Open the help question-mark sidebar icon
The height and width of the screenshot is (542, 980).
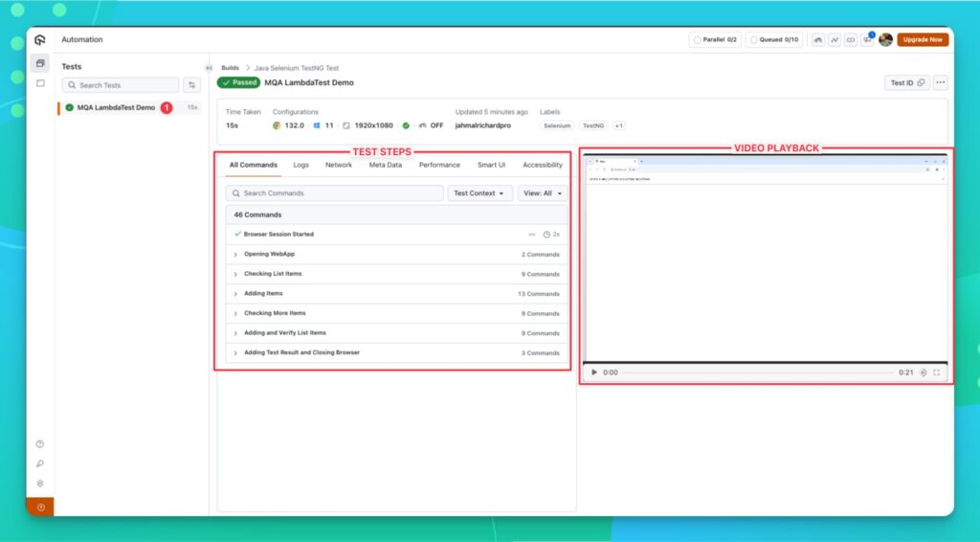click(x=40, y=444)
